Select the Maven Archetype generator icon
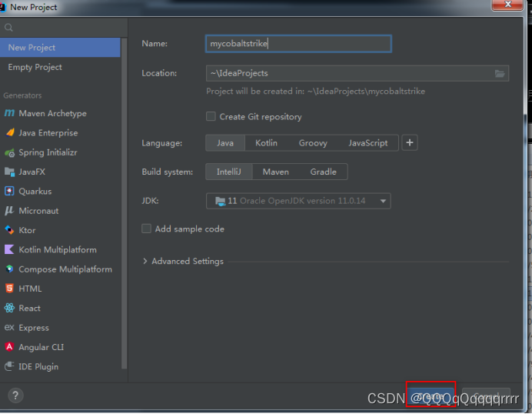 point(9,113)
